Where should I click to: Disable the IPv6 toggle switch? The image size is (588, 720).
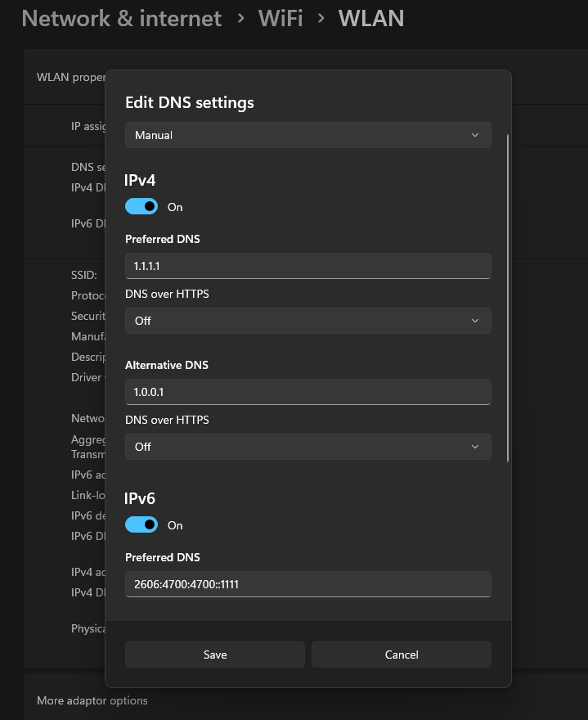[x=141, y=525]
